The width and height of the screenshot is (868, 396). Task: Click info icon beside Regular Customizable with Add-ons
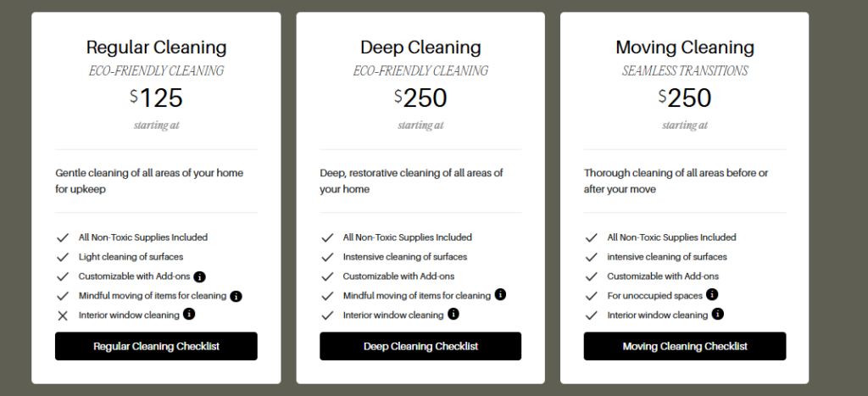pos(200,276)
